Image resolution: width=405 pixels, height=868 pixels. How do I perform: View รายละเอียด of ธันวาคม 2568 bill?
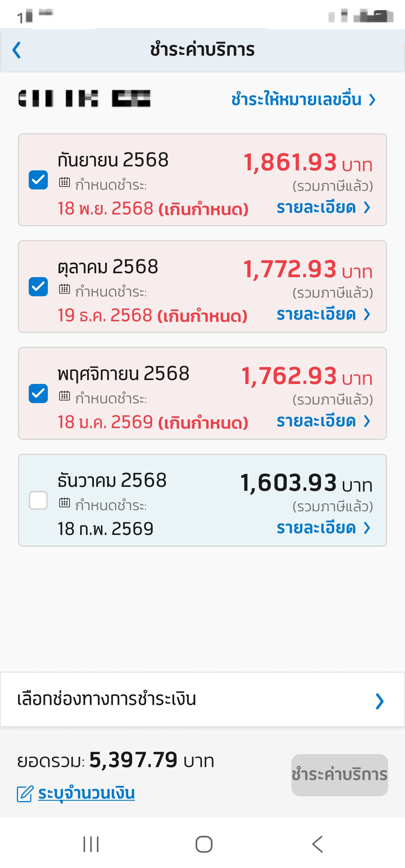(323, 528)
